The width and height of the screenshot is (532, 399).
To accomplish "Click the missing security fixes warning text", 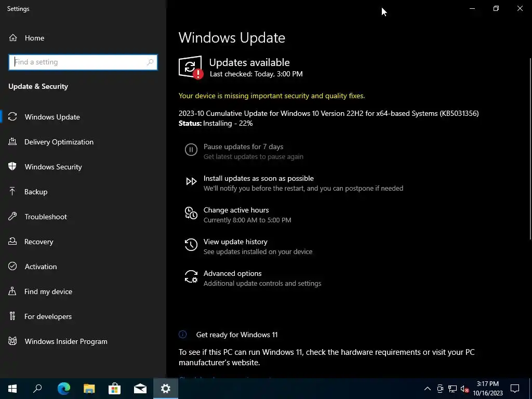I will point(272,96).
